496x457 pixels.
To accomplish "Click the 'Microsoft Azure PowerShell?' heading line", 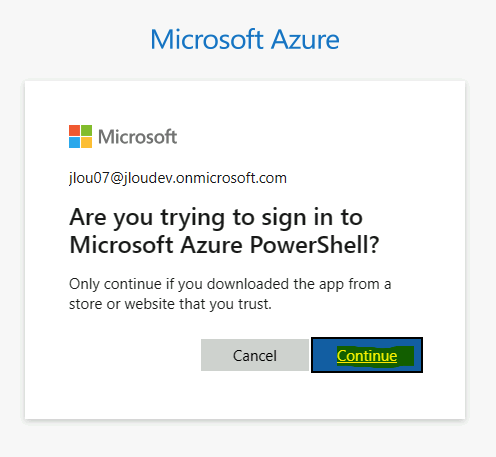I will 224,245.
